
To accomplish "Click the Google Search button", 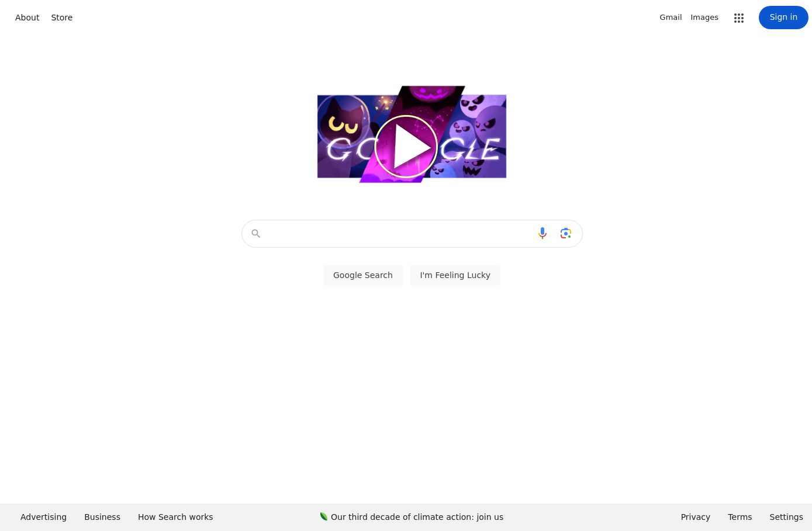I will pyautogui.click(x=363, y=275).
